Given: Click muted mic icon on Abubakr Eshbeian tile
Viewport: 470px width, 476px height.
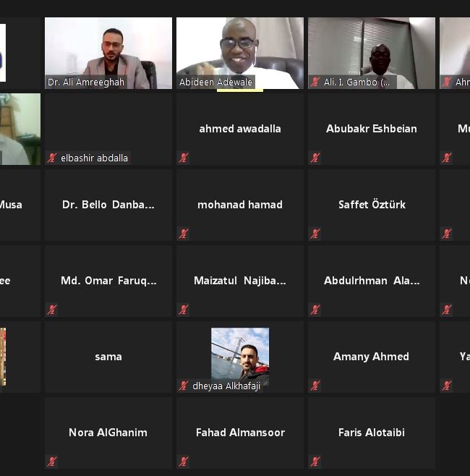Looking at the screenshot, I should tap(315, 158).
